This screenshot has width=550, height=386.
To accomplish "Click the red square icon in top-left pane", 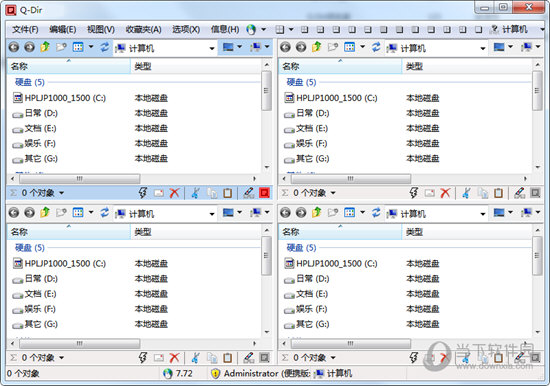I will (x=264, y=192).
